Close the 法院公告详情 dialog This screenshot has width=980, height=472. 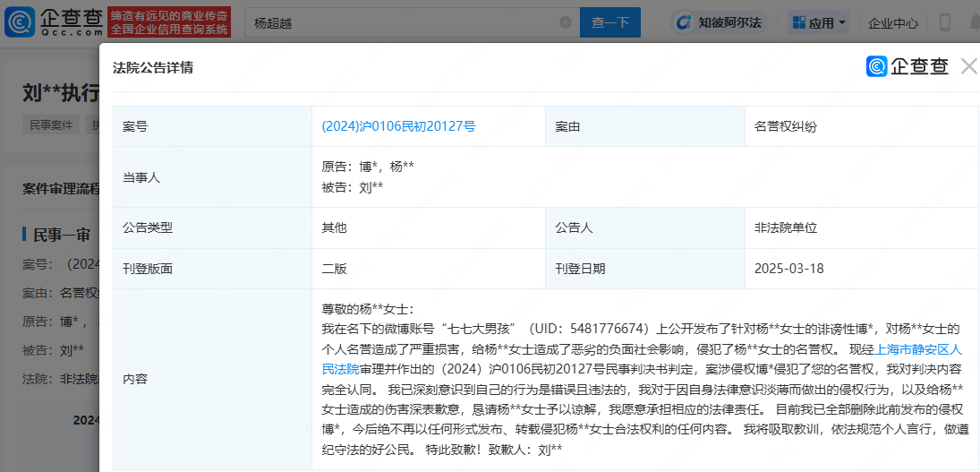(968, 66)
